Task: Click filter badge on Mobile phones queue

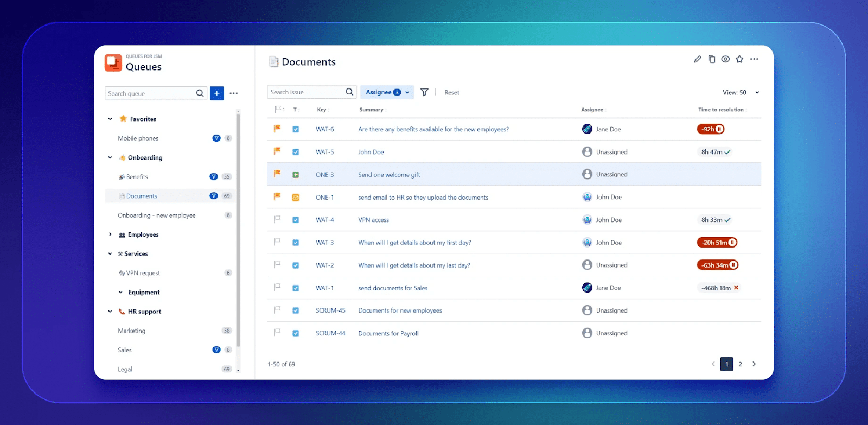Action: coord(216,138)
